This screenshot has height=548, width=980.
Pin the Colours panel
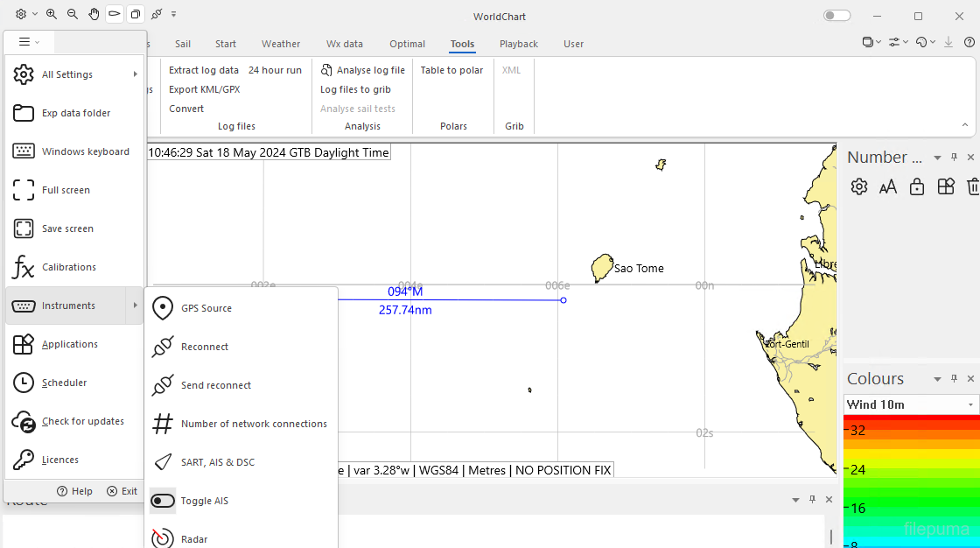point(955,379)
